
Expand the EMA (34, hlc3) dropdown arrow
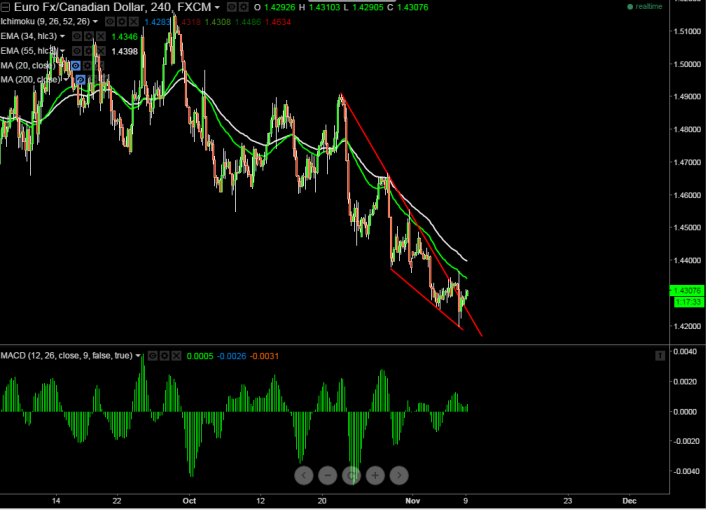63,36
